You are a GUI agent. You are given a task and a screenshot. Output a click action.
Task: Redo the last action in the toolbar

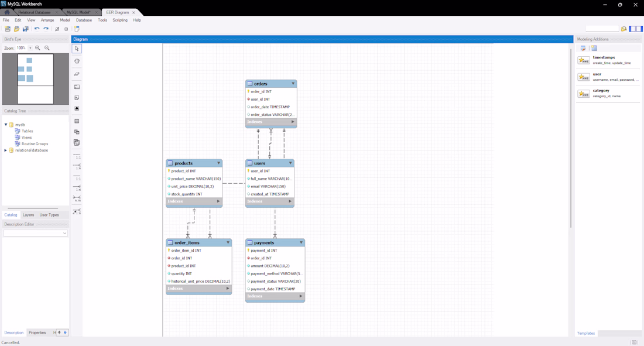coord(46,29)
